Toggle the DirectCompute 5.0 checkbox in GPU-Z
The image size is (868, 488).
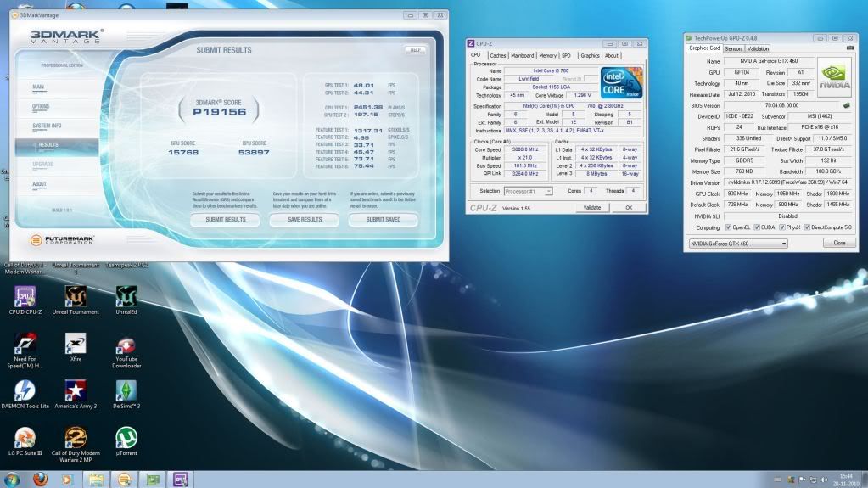[807, 227]
